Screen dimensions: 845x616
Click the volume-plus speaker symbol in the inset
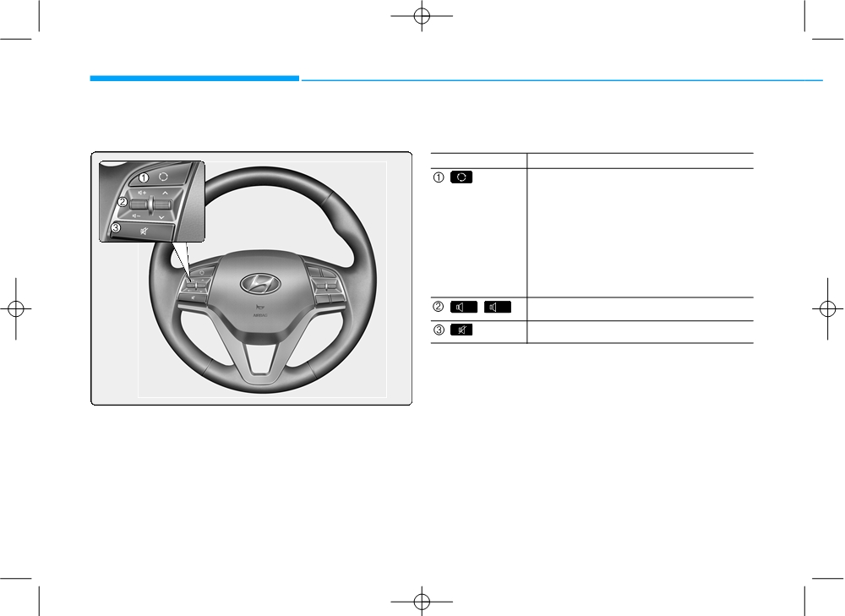(142, 193)
